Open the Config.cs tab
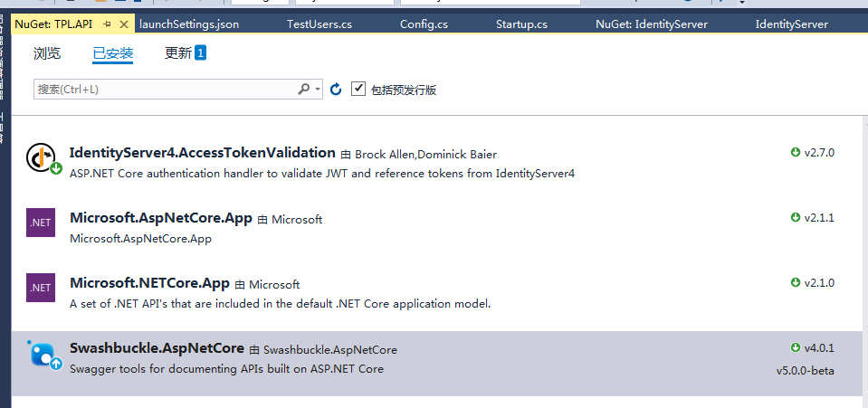868x408 pixels. tap(424, 24)
